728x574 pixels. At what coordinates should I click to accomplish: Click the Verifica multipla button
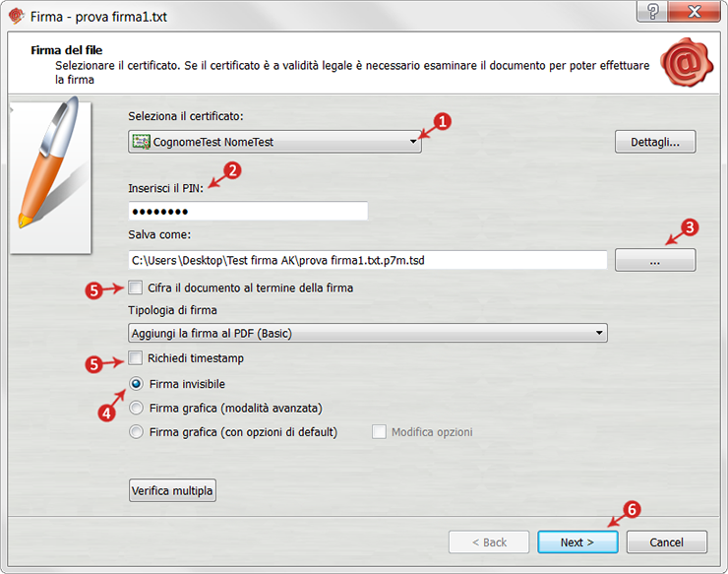[x=172, y=491]
